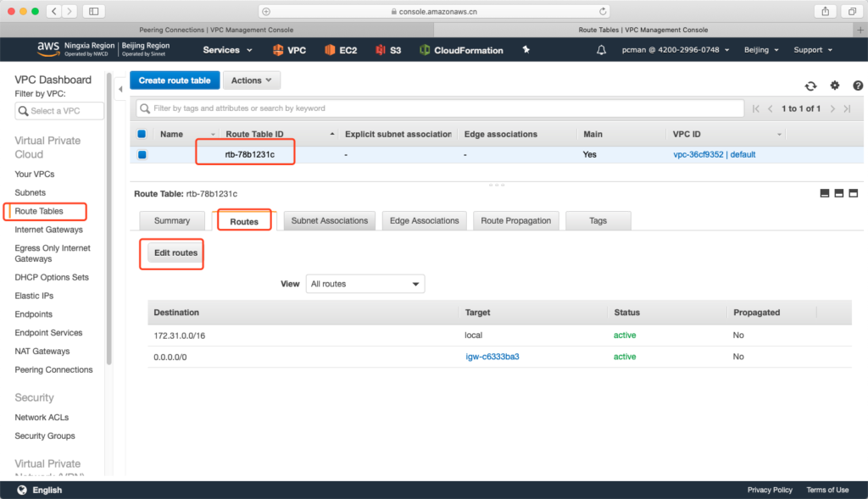868x499 pixels.
Task: Click the Edit routes button
Action: click(175, 252)
